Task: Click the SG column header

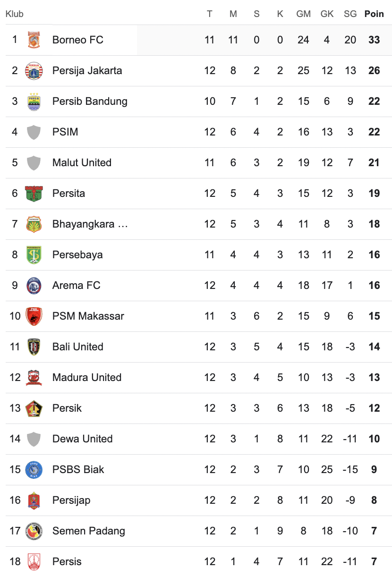Action: (x=350, y=14)
